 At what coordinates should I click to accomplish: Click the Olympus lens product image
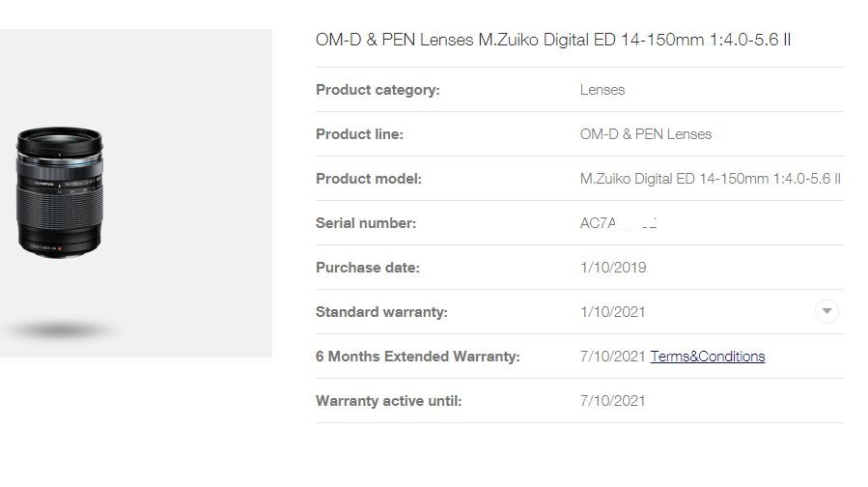[x=60, y=192]
